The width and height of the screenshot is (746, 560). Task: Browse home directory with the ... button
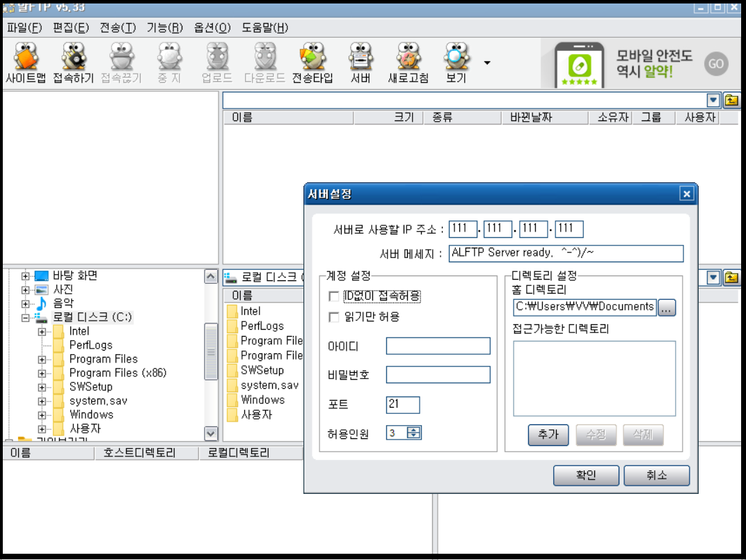tap(667, 308)
